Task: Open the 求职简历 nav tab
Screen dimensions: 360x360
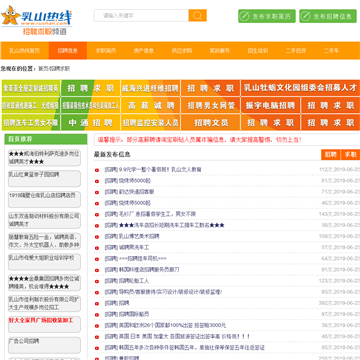Action: click(106, 51)
